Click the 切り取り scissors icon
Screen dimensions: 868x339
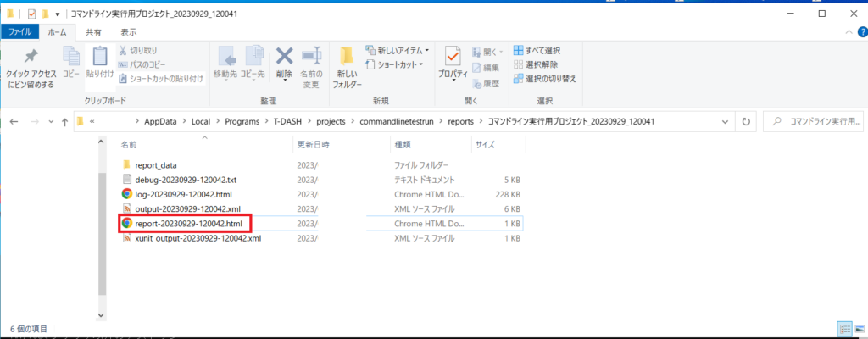tap(124, 51)
